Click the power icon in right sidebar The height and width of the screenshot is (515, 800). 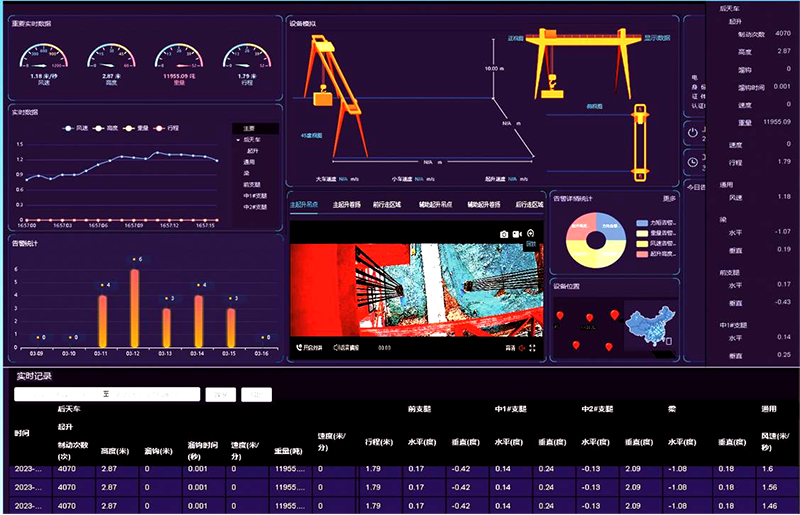point(693,131)
